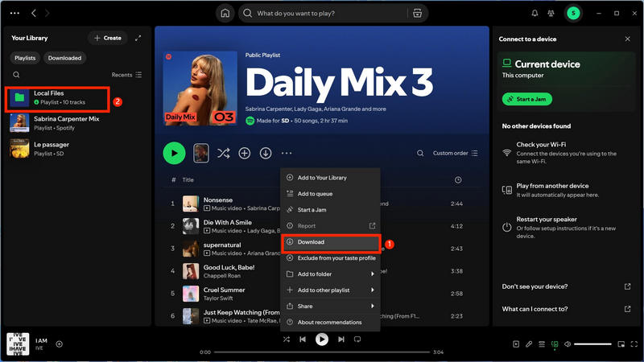Filter library by Downloaded chip
The width and height of the screenshot is (644, 362).
[64, 58]
